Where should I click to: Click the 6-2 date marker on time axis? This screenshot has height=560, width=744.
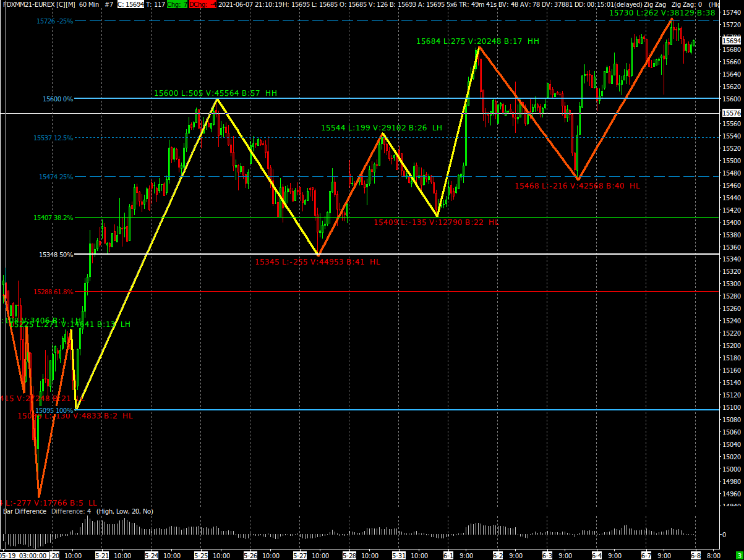pos(498,556)
